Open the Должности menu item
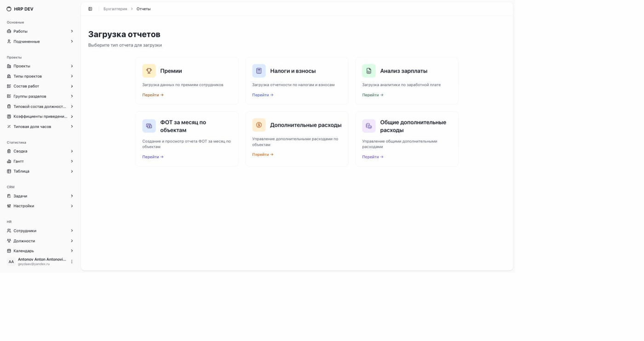The width and height of the screenshot is (644, 341). 40,241
